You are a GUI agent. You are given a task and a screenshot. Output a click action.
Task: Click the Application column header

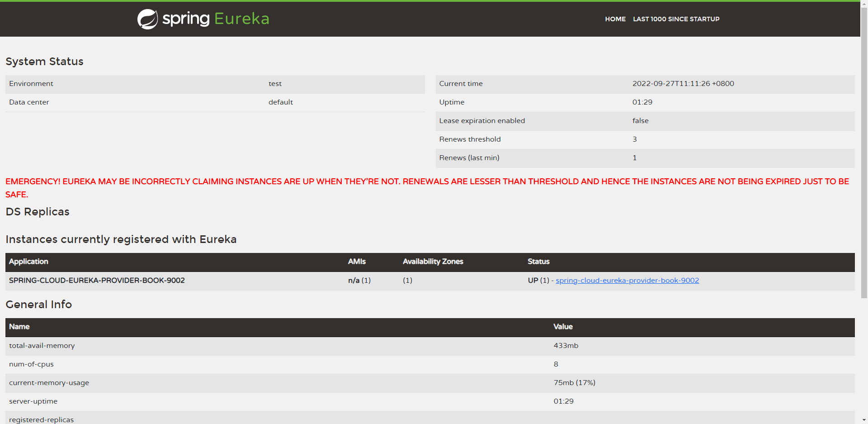coord(28,262)
